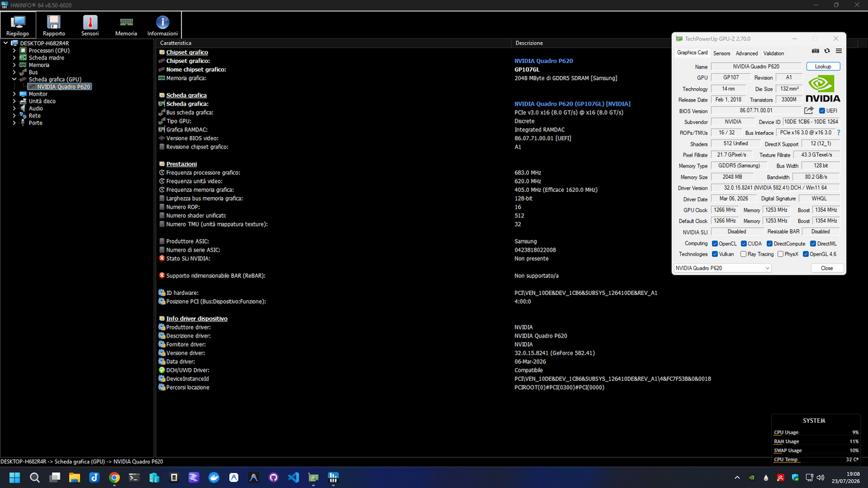Open the Windows Start menu

click(x=14, y=477)
